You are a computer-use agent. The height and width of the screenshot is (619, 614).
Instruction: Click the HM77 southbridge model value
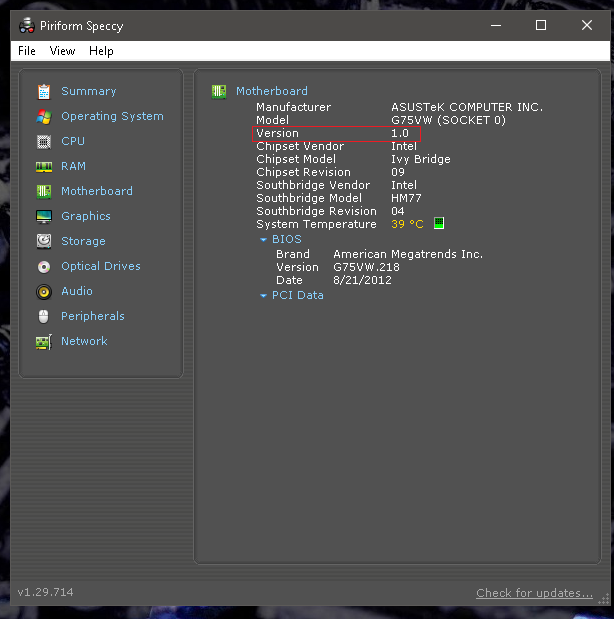(406, 198)
